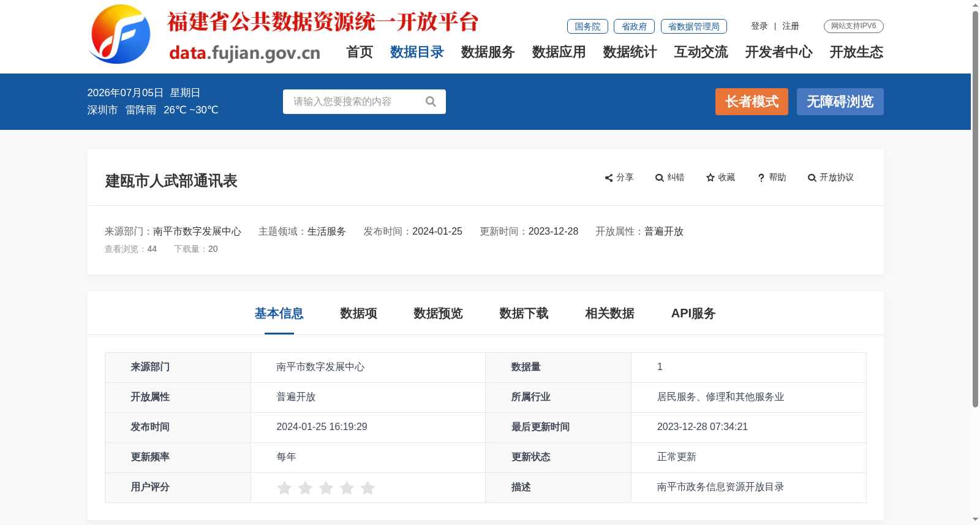This screenshot has width=980, height=525.
Task: Open the 数据目录 menu
Action: 417,52
